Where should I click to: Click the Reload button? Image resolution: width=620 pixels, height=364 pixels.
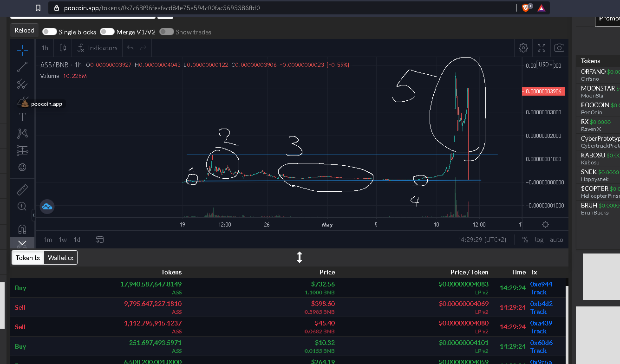[24, 30]
